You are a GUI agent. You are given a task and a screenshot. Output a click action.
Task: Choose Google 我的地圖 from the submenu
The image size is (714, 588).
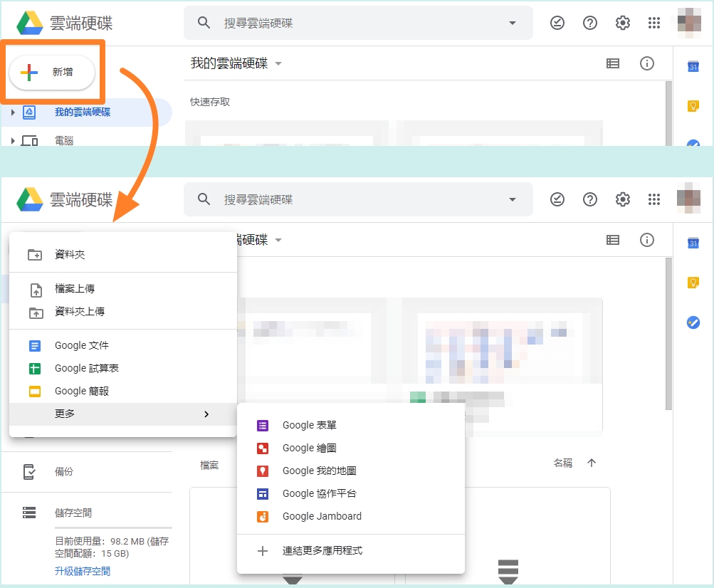[351, 471]
